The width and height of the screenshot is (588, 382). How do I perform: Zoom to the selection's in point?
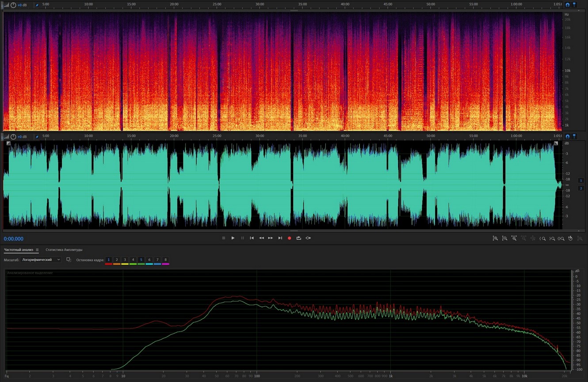543,238
